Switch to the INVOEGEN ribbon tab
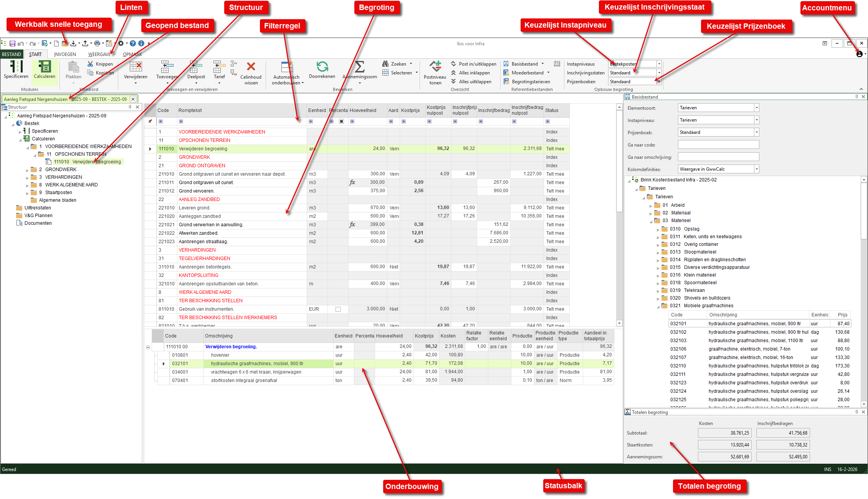Screen dimensions: 868x499 [x=65, y=54]
